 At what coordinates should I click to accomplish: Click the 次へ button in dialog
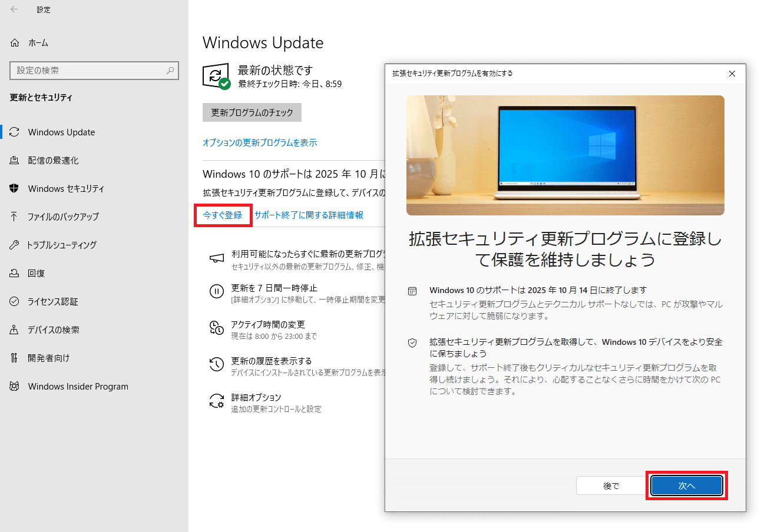point(686,486)
